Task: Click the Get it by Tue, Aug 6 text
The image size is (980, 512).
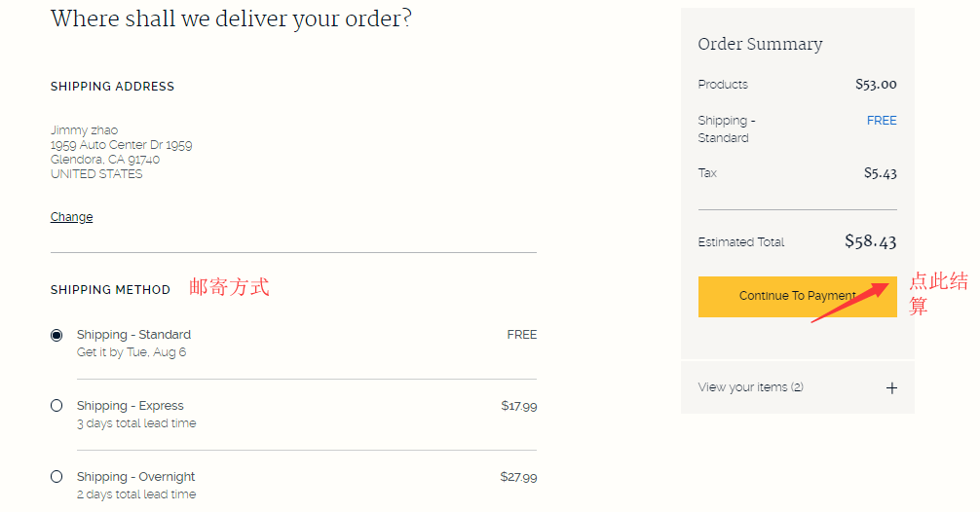Action: coord(132,352)
